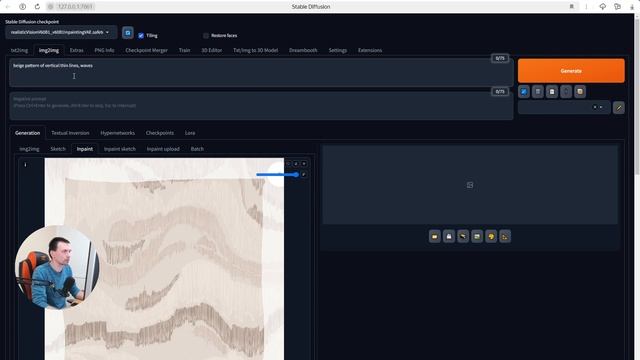Open the Txt/Img to 3D Model tab
Screen dimensions: 640x360
point(256,50)
